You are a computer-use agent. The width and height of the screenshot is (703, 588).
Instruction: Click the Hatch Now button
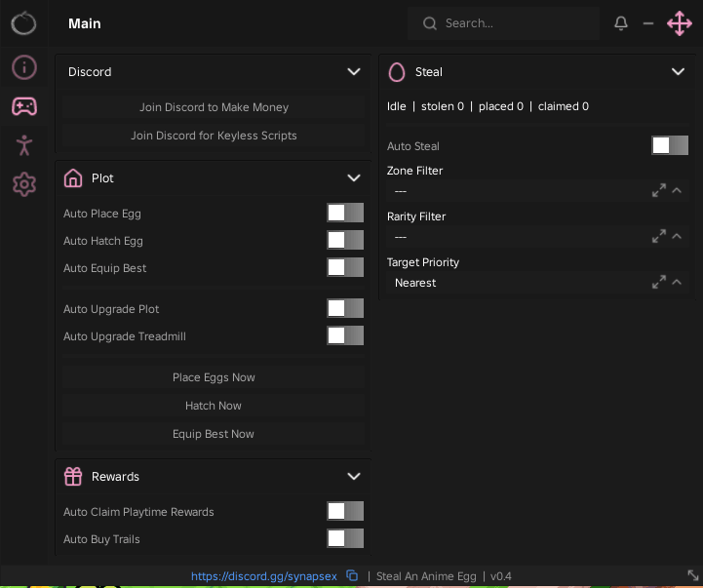214,406
